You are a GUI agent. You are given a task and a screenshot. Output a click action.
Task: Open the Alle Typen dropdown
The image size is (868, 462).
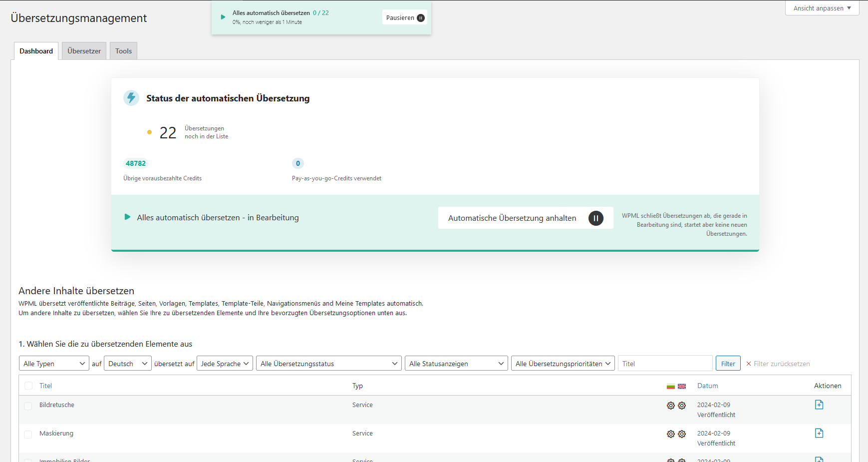[54, 364]
